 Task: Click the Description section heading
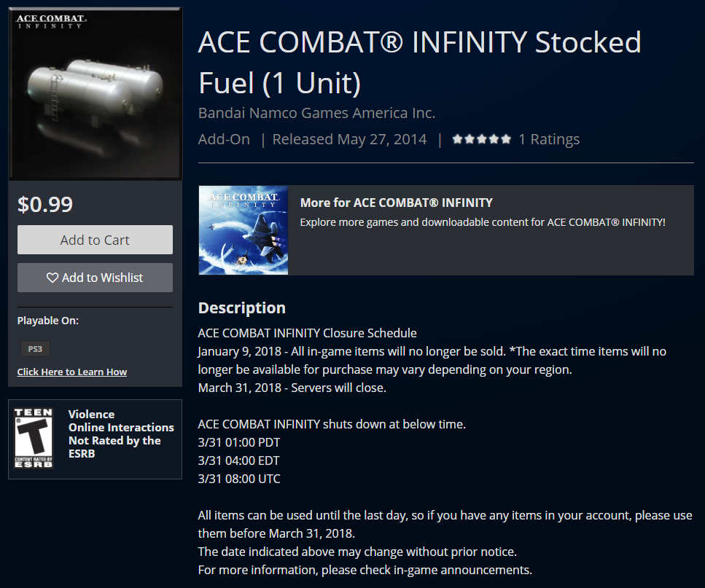coord(242,307)
